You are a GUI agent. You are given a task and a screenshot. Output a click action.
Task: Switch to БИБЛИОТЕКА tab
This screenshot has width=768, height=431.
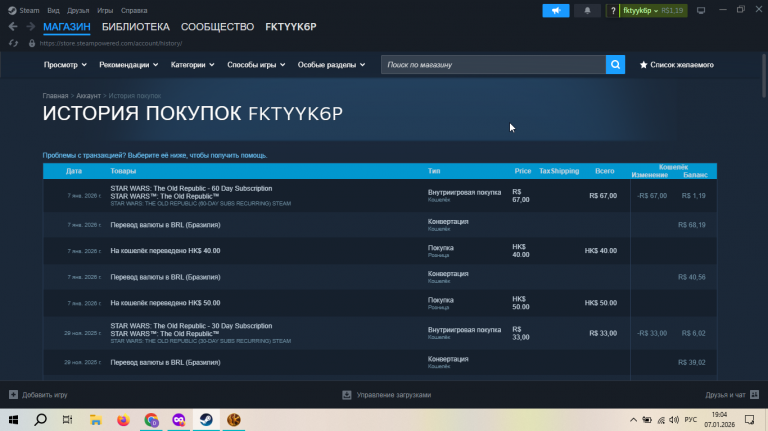136,27
